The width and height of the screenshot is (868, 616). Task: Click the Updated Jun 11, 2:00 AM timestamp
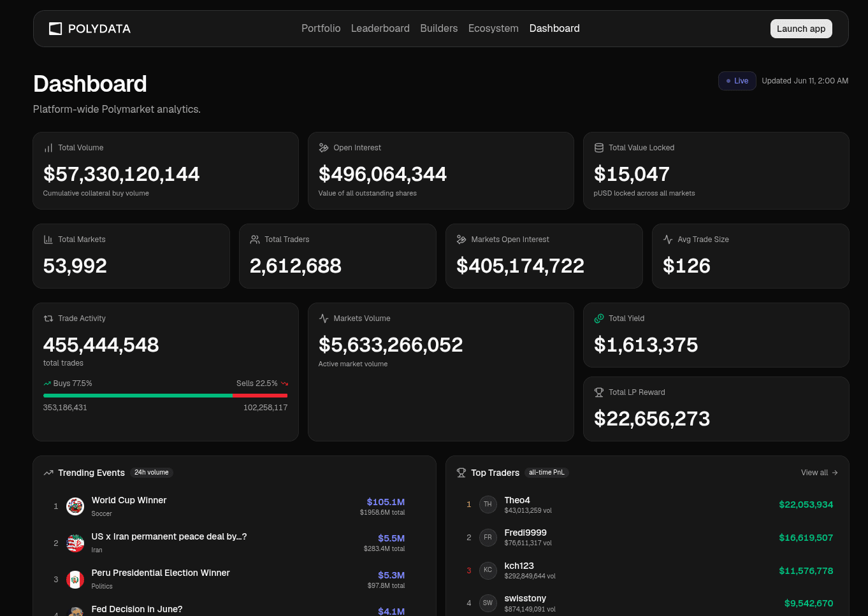point(805,81)
